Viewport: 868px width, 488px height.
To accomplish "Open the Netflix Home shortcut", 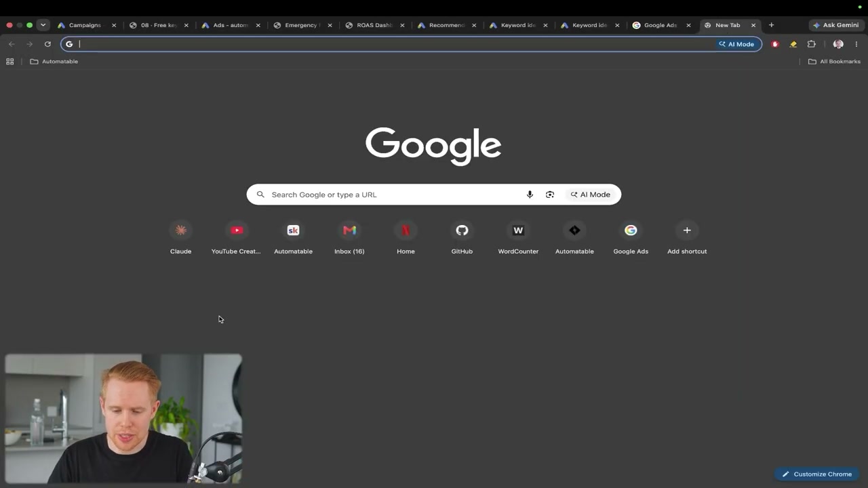I will tap(406, 238).
